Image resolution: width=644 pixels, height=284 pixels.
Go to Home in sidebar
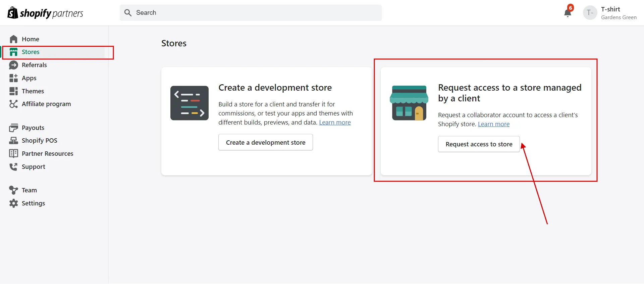point(31,39)
